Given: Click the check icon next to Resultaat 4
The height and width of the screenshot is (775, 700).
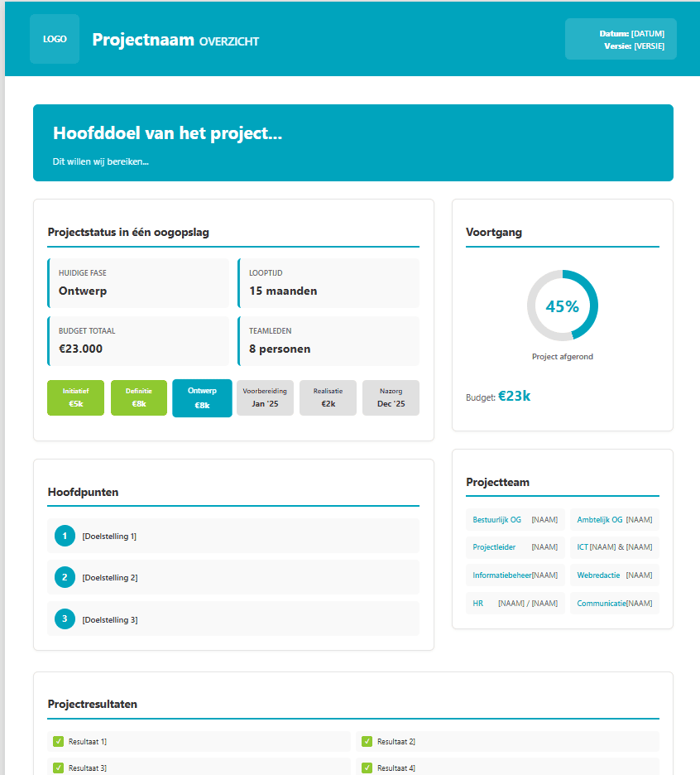Looking at the screenshot, I should pyautogui.click(x=367, y=768).
